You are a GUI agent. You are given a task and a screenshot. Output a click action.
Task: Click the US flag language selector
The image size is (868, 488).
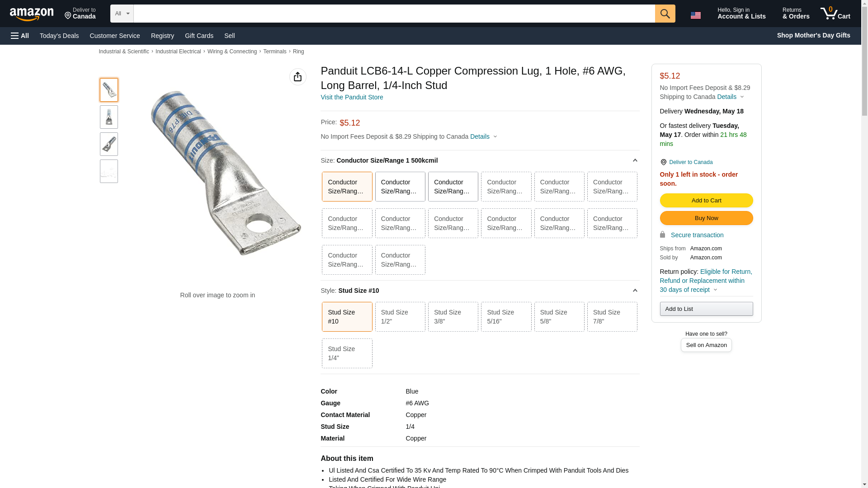[695, 15]
